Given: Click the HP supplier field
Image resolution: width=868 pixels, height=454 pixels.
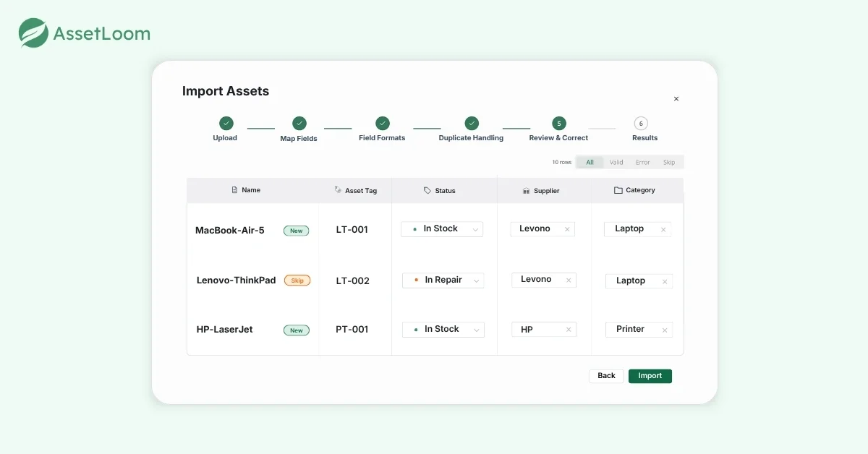Looking at the screenshot, I should pos(544,330).
